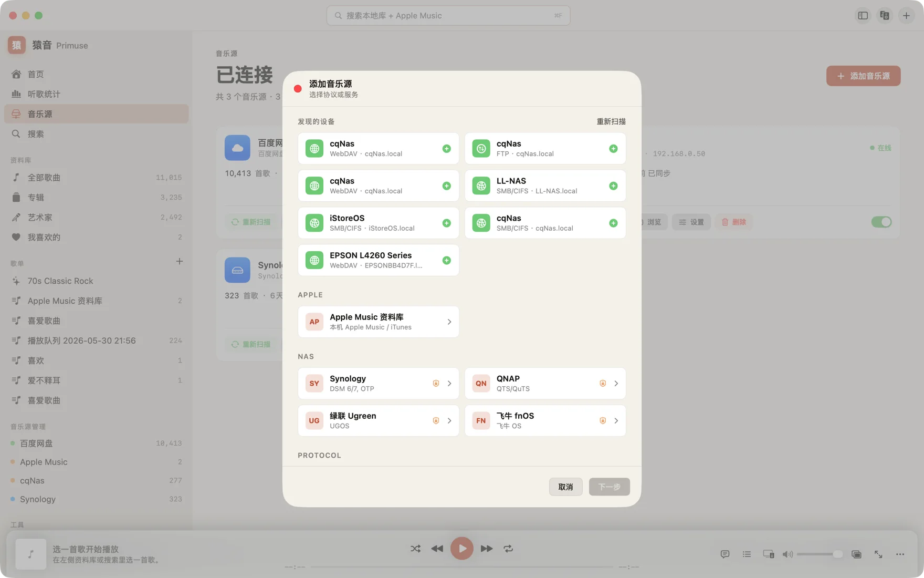The image size is (924, 578).
Task: Select 音乐源 in sidebar
Action: [x=96, y=114]
